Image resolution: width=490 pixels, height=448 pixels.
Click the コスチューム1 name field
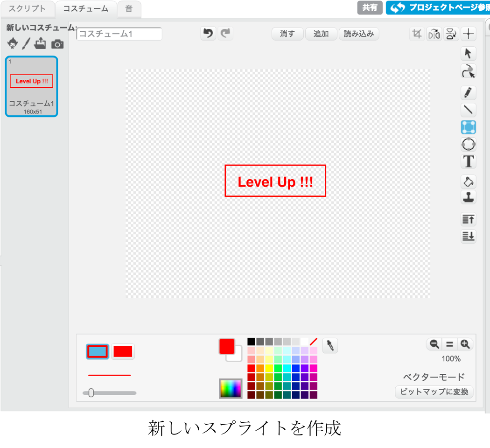(x=119, y=34)
